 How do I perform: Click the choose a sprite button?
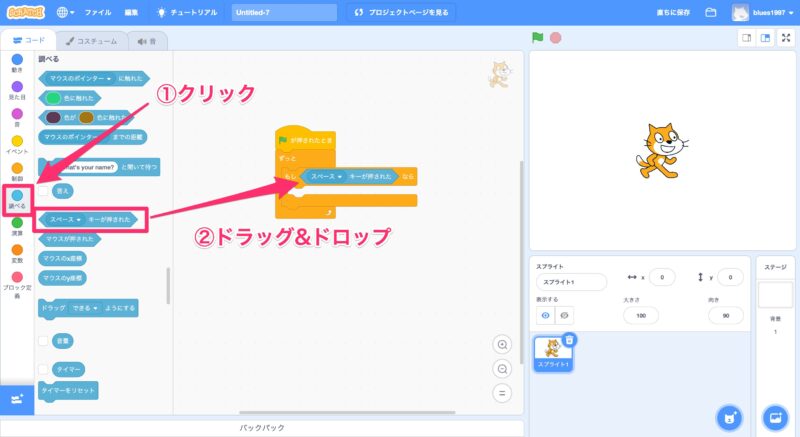[x=731, y=417]
